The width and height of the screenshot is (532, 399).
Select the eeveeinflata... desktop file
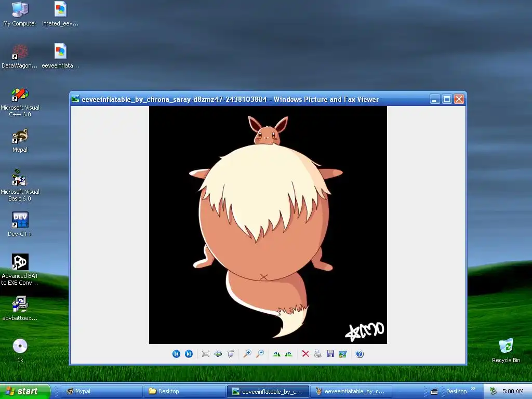click(x=60, y=56)
